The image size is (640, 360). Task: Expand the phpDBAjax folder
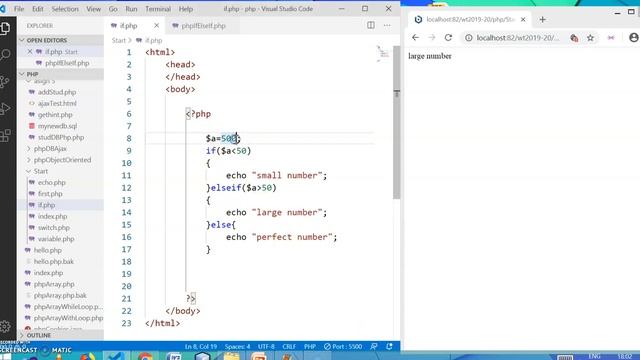60,149
